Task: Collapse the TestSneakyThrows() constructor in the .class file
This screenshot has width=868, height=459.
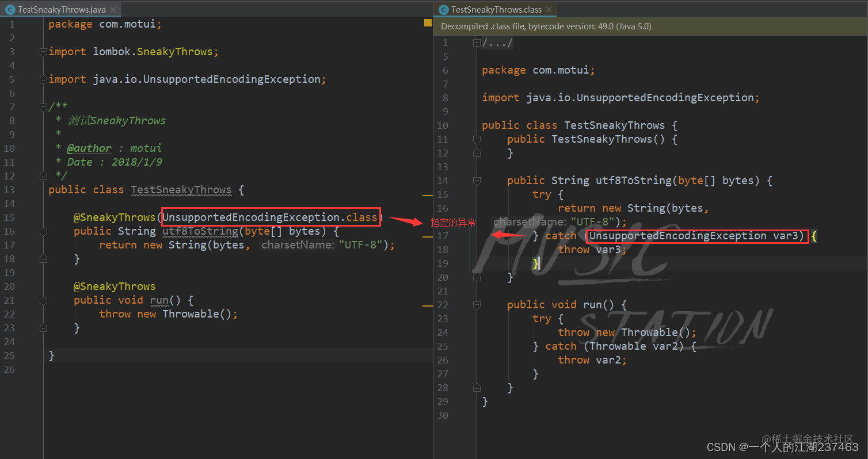Action: [x=477, y=139]
